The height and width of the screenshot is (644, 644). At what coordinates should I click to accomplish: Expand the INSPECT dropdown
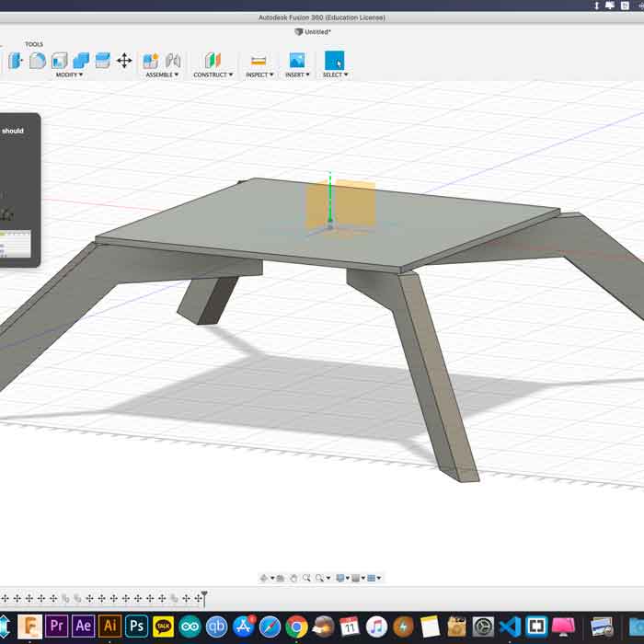[259, 75]
